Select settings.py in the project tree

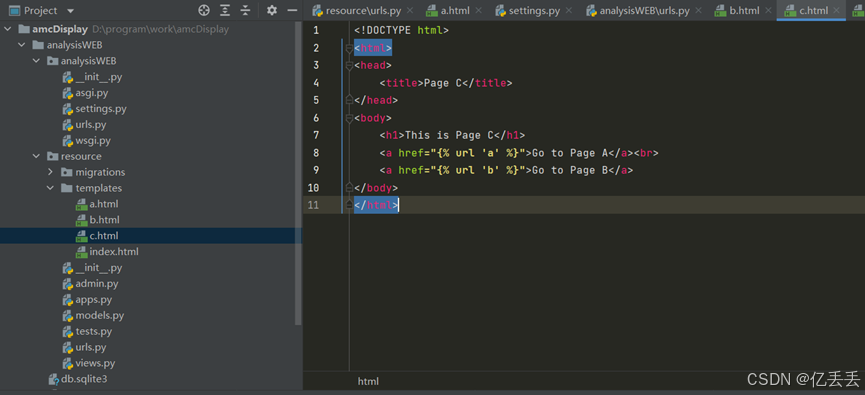[x=101, y=109]
